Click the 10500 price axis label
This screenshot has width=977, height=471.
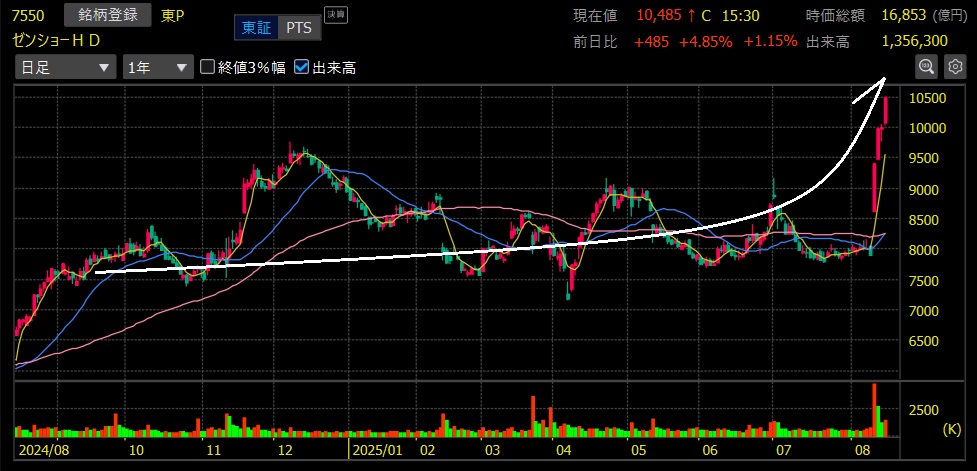click(x=929, y=98)
